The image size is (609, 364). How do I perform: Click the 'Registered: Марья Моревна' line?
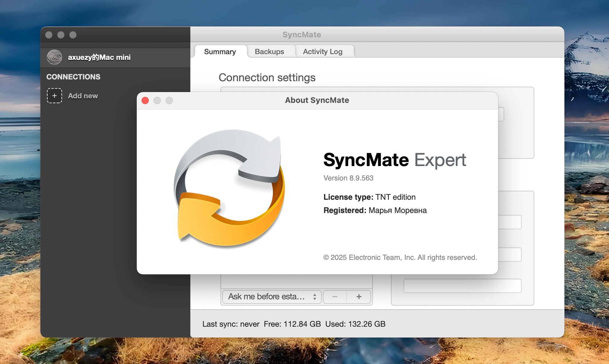[x=375, y=210]
